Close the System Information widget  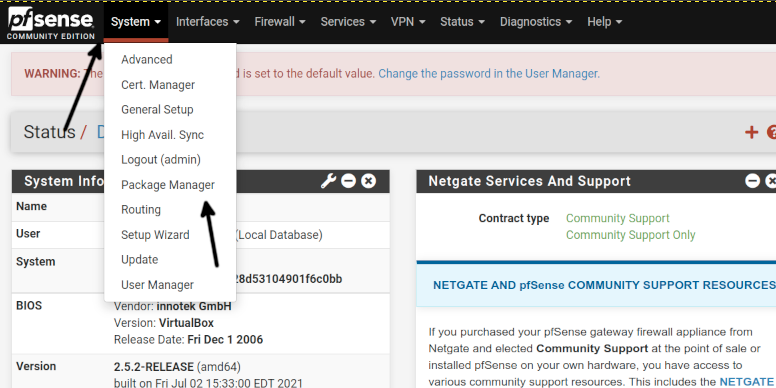[x=368, y=181]
